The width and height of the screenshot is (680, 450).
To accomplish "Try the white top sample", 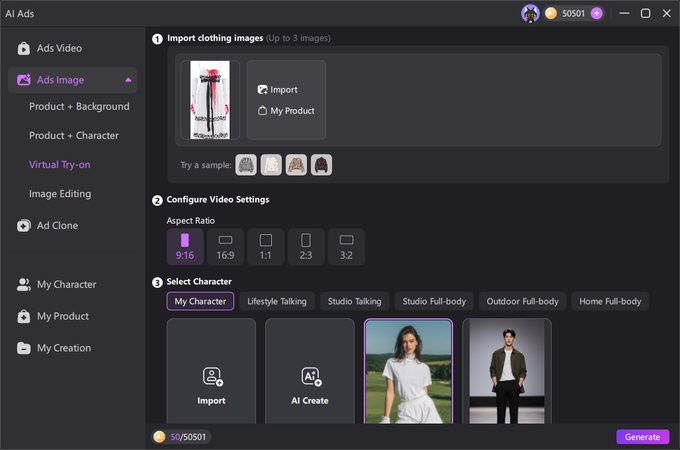I will (x=271, y=165).
